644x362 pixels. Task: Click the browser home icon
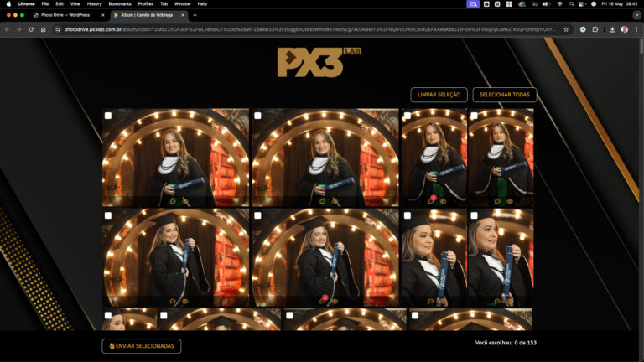tap(43, 29)
